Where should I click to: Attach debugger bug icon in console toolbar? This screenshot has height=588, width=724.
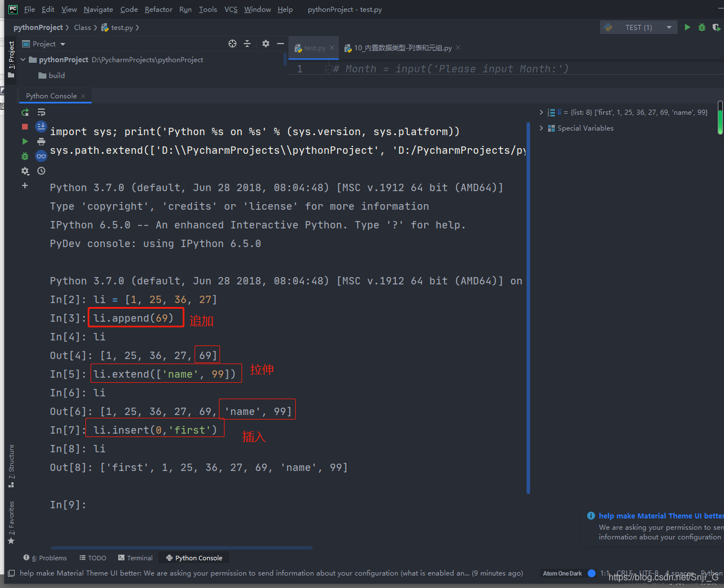pyautogui.click(x=25, y=156)
